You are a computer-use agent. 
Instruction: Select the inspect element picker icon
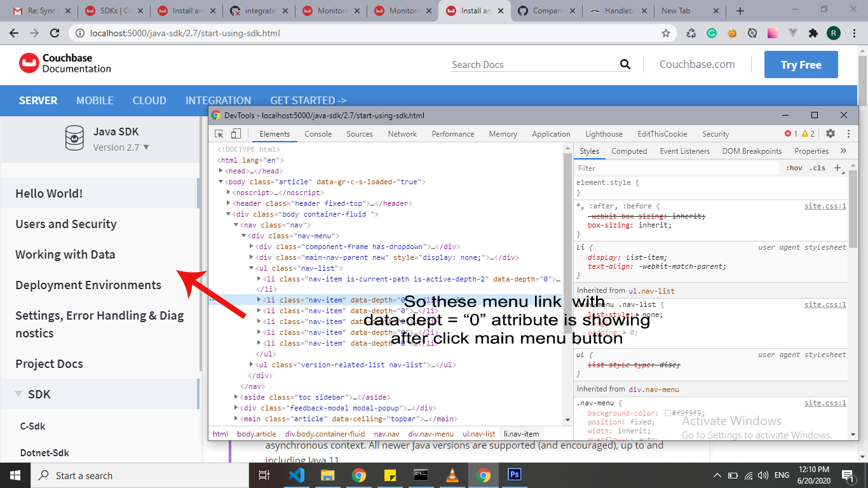coord(219,133)
